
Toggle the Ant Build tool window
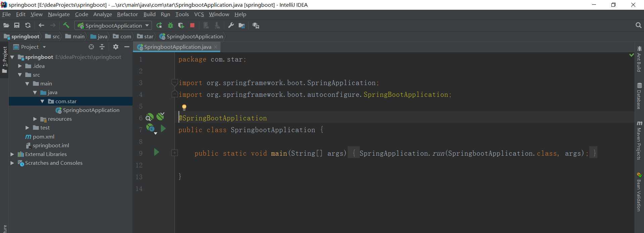click(x=639, y=59)
